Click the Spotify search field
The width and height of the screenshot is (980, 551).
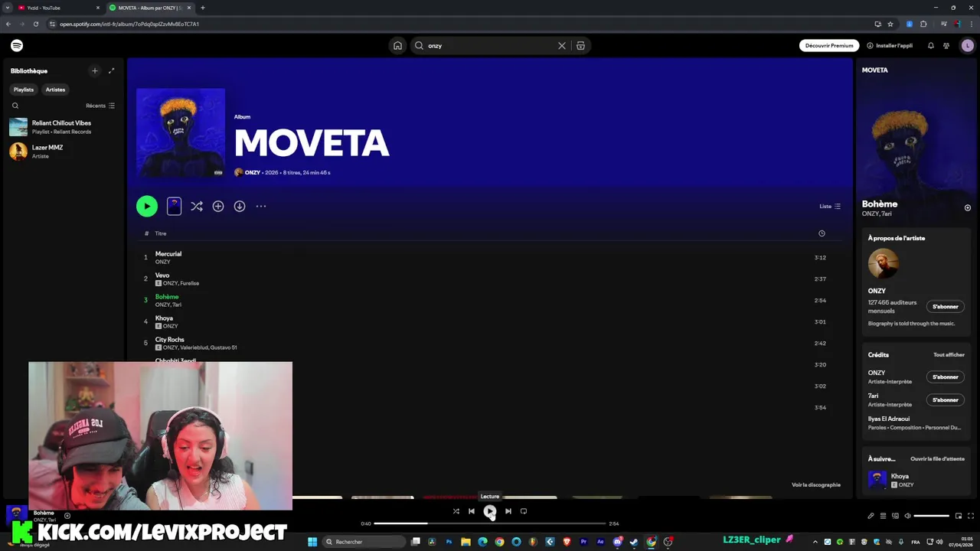491,46
